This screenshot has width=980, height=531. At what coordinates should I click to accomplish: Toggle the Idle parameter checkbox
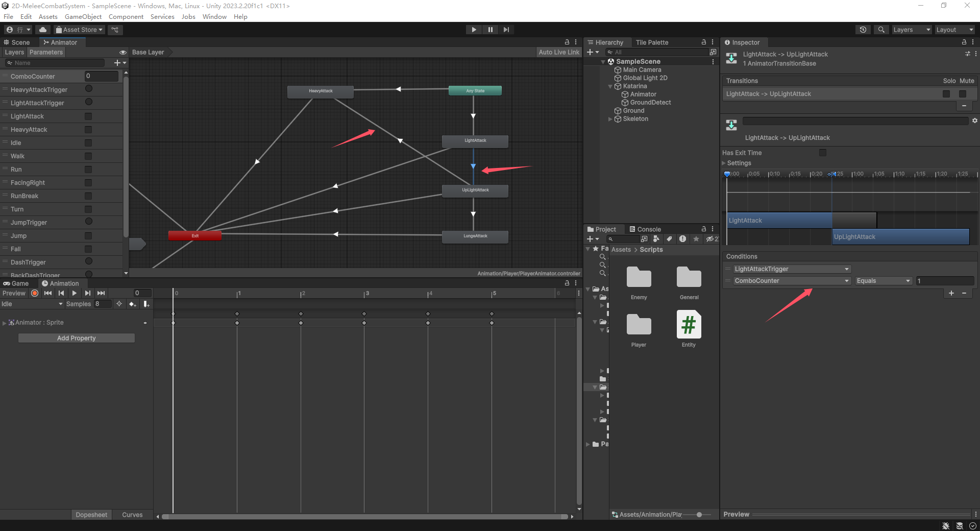click(x=88, y=143)
